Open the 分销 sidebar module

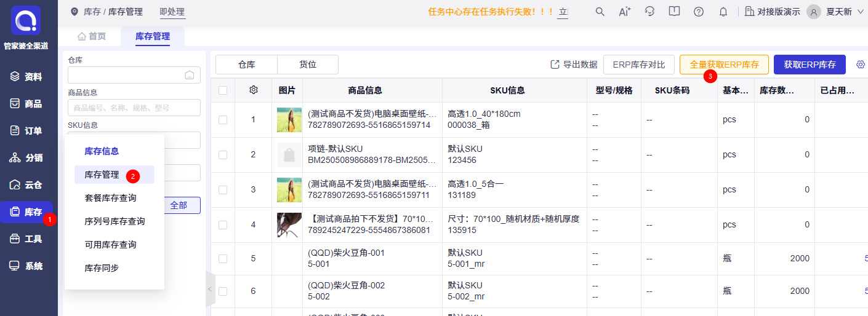click(x=26, y=158)
